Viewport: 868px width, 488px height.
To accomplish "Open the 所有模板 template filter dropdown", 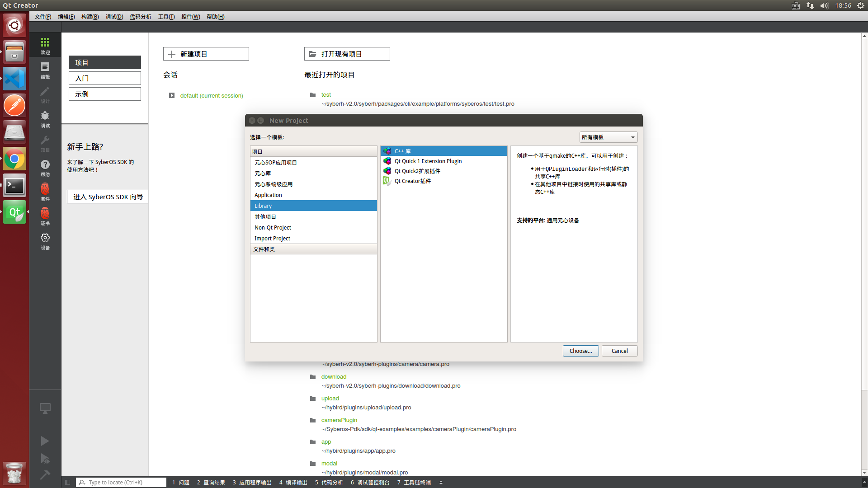I will click(x=609, y=137).
